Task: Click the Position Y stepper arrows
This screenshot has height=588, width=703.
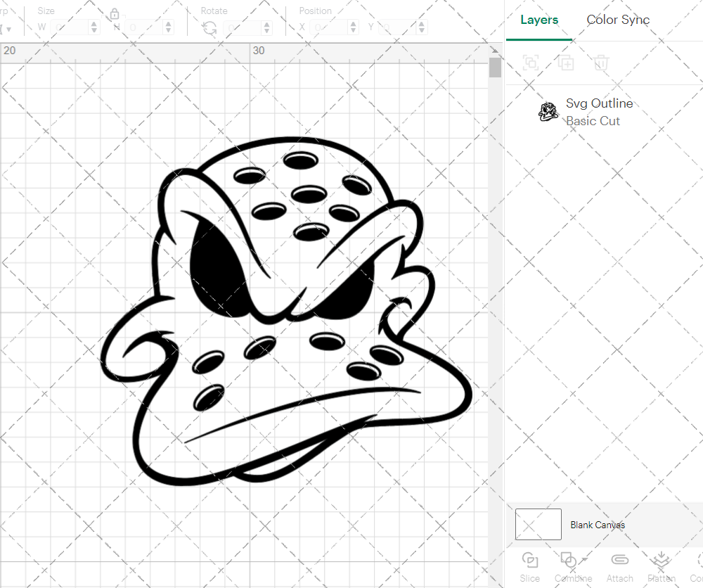Action: point(421,27)
